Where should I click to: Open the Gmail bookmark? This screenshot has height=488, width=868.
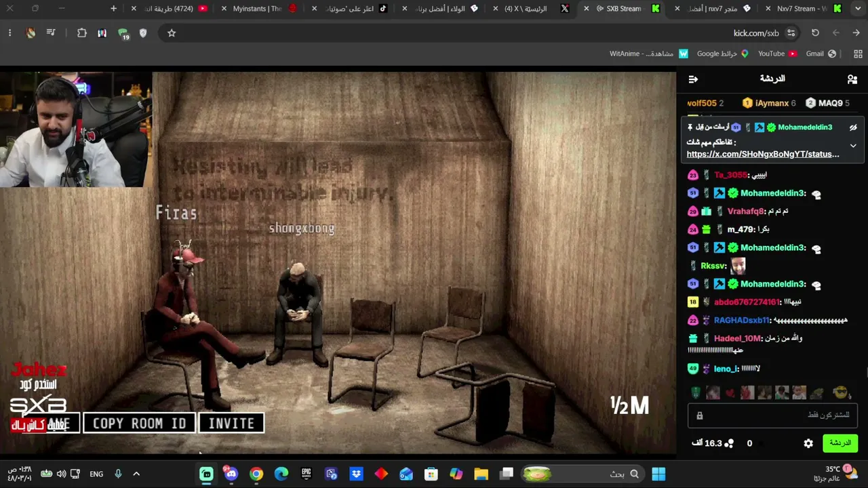click(821, 54)
